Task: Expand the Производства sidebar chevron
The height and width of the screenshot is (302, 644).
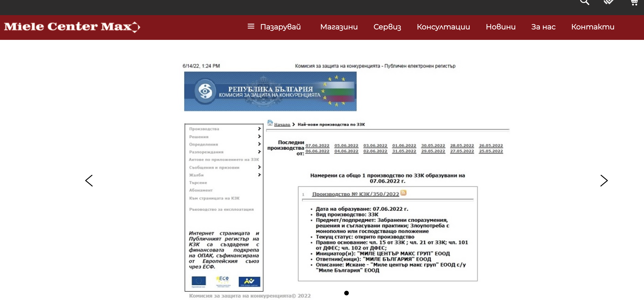Action: pos(259,129)
